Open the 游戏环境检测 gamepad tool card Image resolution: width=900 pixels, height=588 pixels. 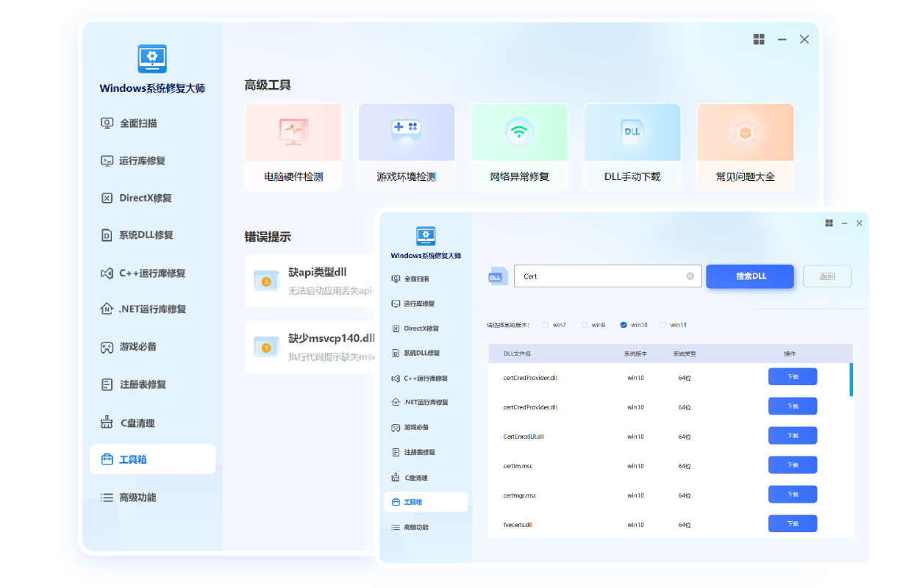(x=406, y=147)
